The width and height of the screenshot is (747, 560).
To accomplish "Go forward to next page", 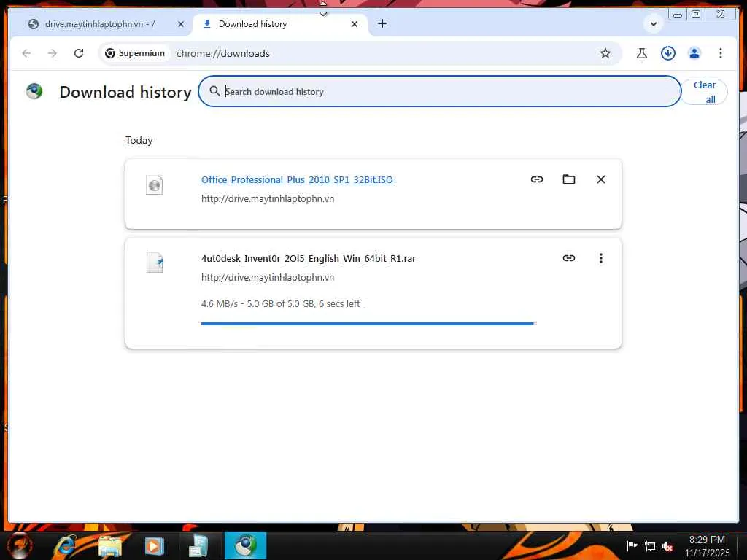I will pos(53,53).
